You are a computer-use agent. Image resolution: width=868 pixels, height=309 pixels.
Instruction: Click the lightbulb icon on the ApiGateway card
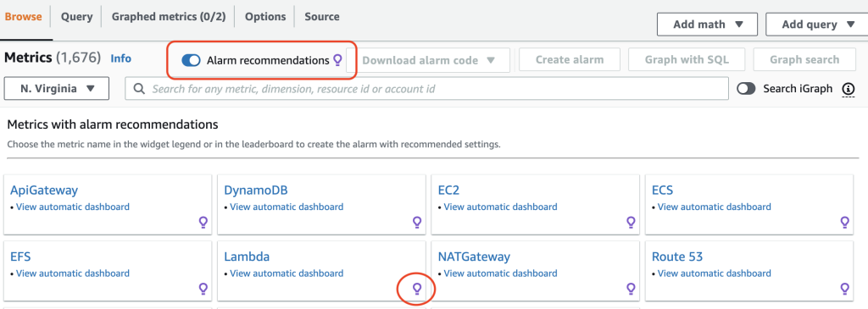pyautogui.click(x=203, y=222)
